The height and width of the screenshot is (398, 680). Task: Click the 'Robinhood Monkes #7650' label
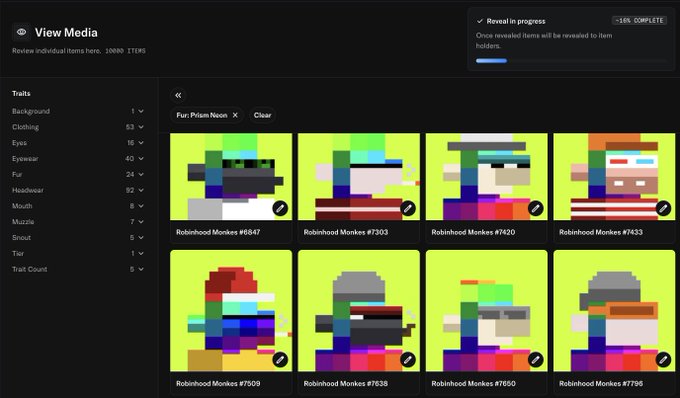[473, 384]
